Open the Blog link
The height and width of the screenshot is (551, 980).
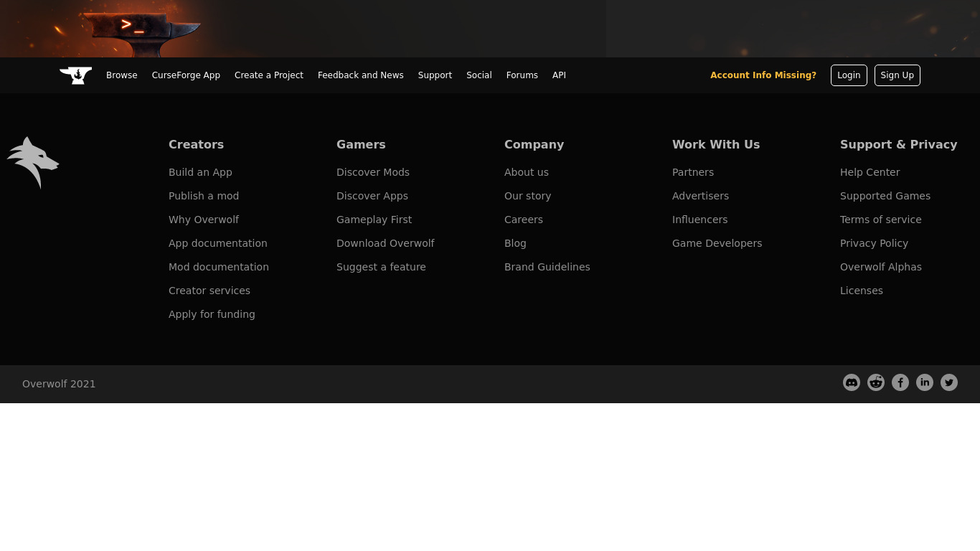[x=515, y=243]
